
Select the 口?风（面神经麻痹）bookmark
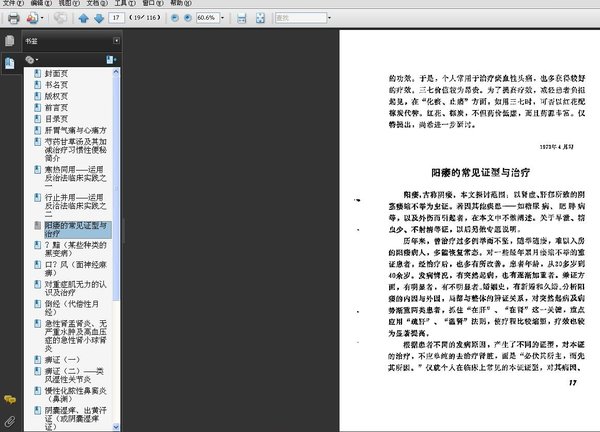(76, 269)
